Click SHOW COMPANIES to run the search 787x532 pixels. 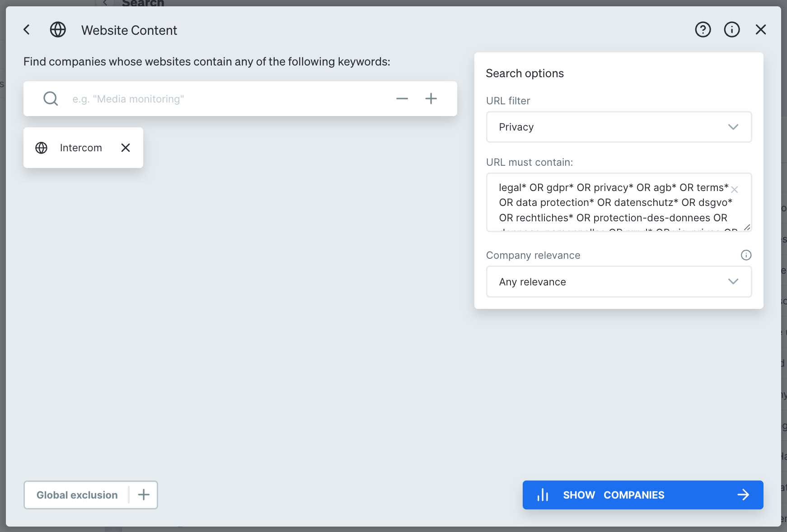tap(614, 495)
